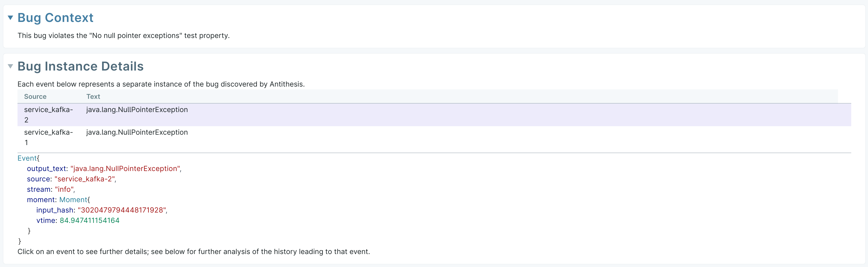Click the Source column header
Image resolution: width=868 pixels, height=267 pixels.
tap(35, 97)
